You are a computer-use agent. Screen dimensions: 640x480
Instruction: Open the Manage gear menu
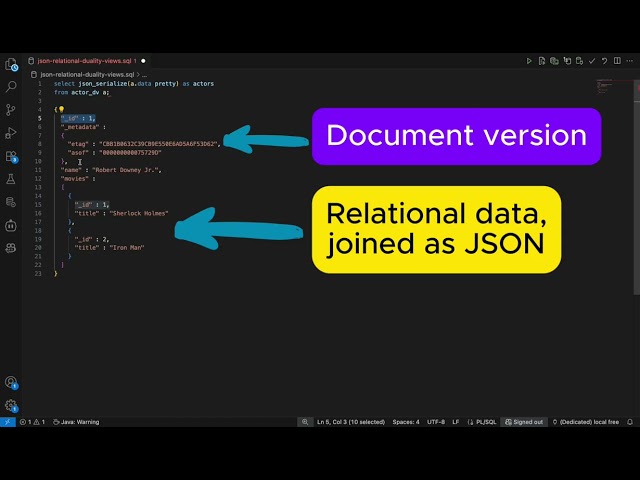(x=11, y=405)
